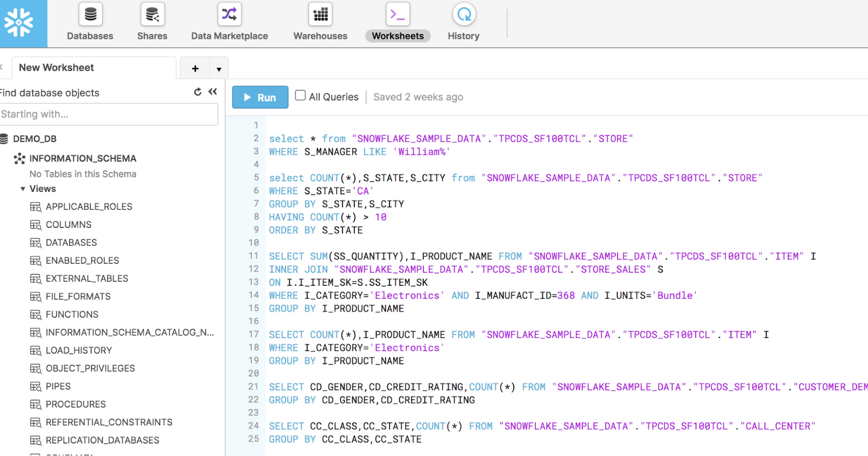Click 'Saved 2 weeks ago' status text
Screen dimensions: 868x456
(x=418, y=97)
